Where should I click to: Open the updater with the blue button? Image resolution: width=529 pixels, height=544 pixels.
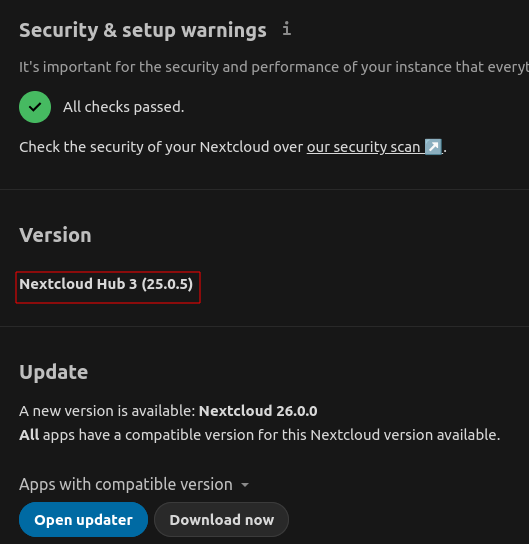pyautogui.click(x=83, y=519)
